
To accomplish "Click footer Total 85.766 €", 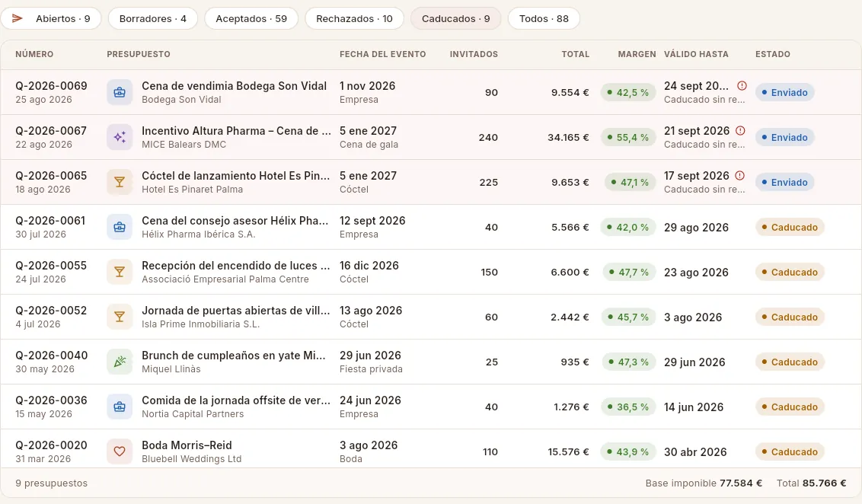I will 812,483.
